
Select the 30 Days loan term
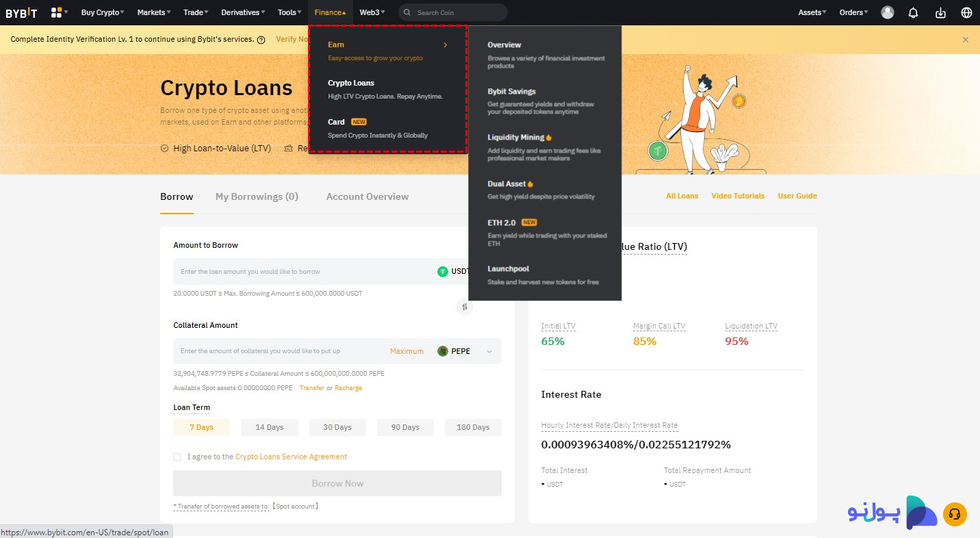337,427
